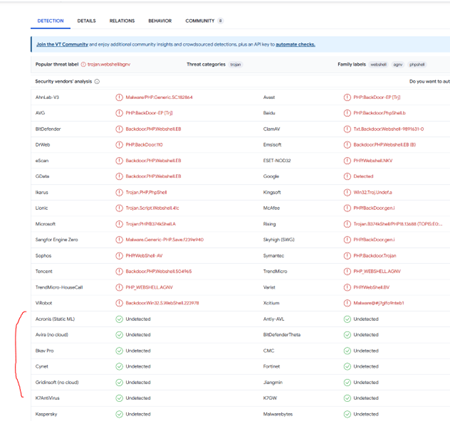450x421 pixels.
Task: Click the green check icon for Kaspersky
Action: coord(119,414)
